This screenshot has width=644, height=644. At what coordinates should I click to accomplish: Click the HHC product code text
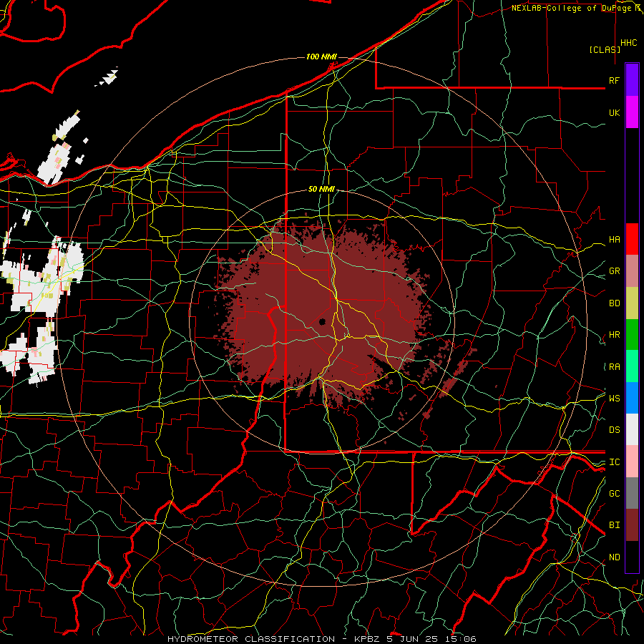click(x=629, y=43)
